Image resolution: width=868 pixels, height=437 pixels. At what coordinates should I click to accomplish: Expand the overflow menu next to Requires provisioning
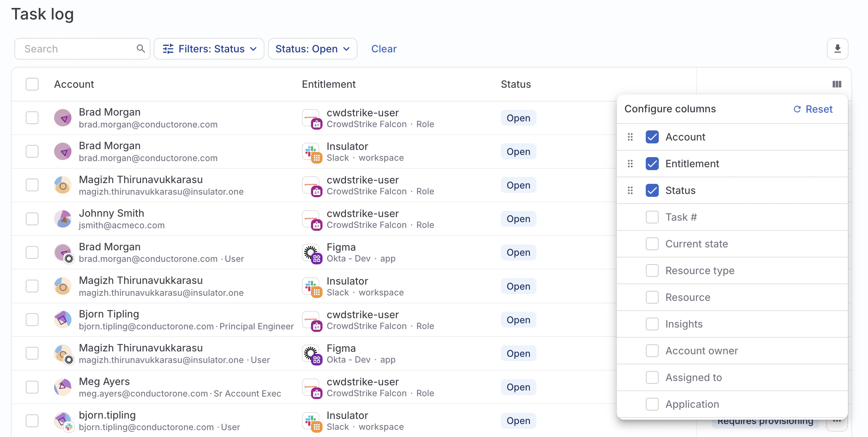coord(837,421)
